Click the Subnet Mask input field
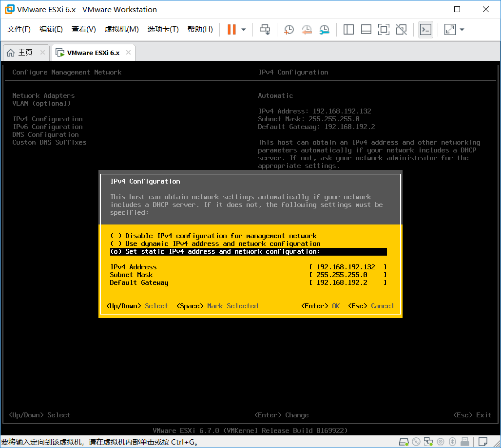This screenshot has width=501, height=448. point(348,275)
